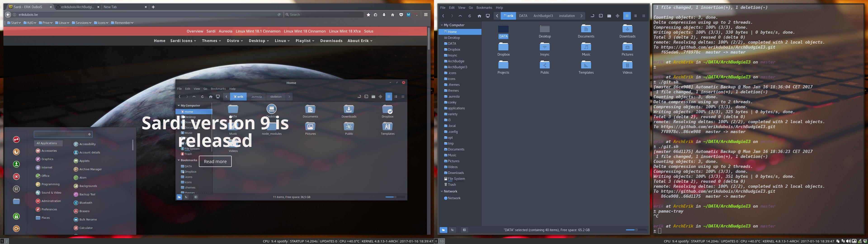
Task: Click the up-directory arrow in the right file manager
Action: coord(460,16)
